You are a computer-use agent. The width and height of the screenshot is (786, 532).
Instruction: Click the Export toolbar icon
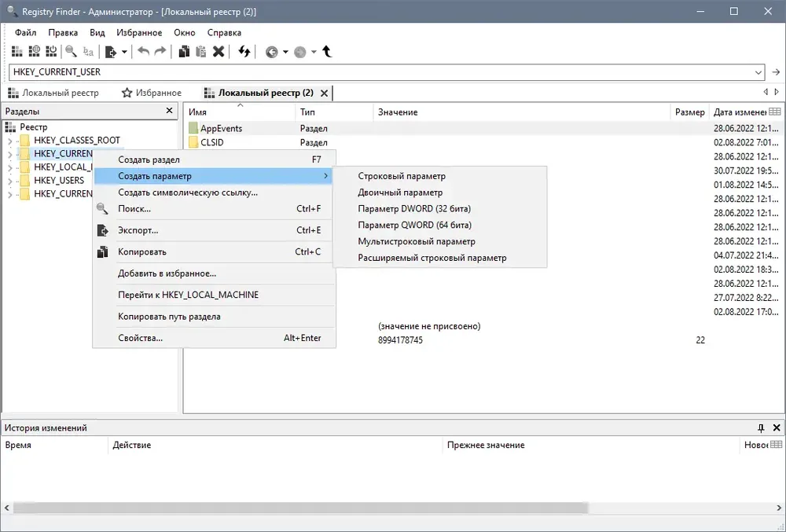(112, 52)
